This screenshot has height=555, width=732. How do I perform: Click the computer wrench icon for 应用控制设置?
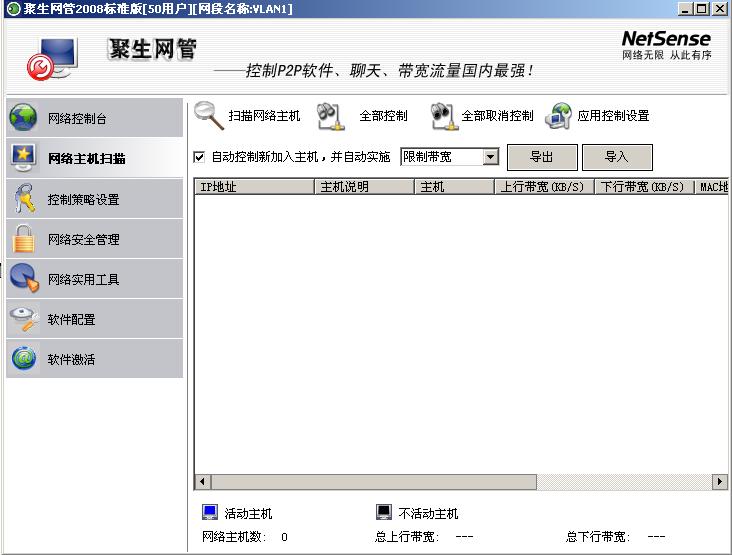point(558,116)
